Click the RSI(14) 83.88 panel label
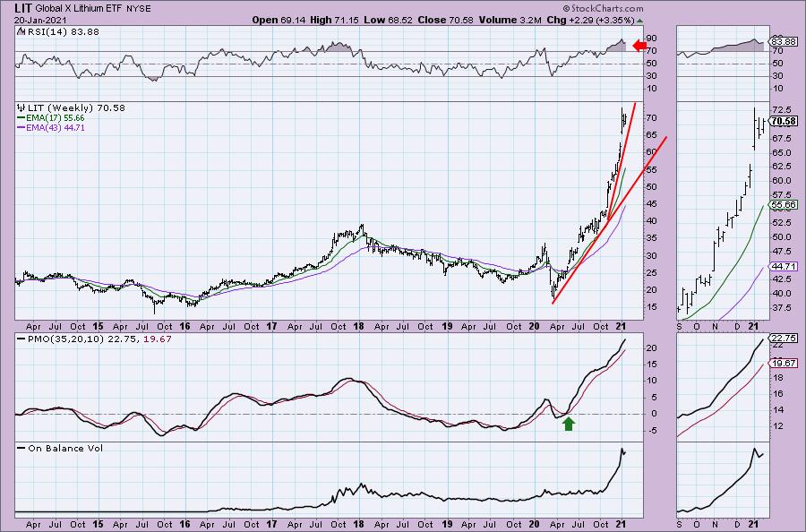The height and width of the screenshot is (532, 806). [x=63, y=31]
